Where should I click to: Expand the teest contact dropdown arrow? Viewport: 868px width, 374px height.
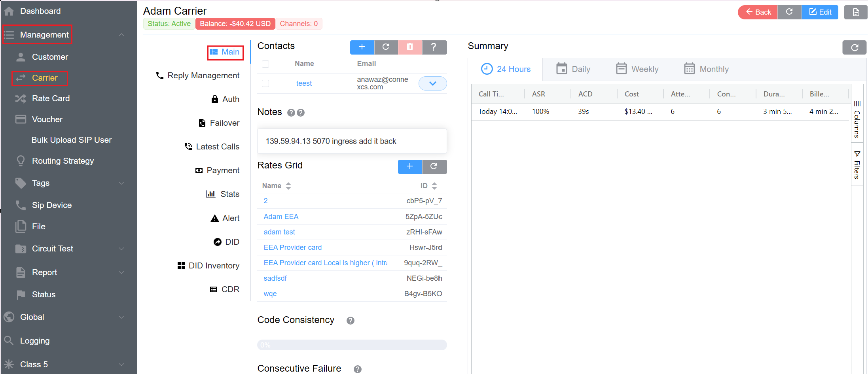click(432, 83)
